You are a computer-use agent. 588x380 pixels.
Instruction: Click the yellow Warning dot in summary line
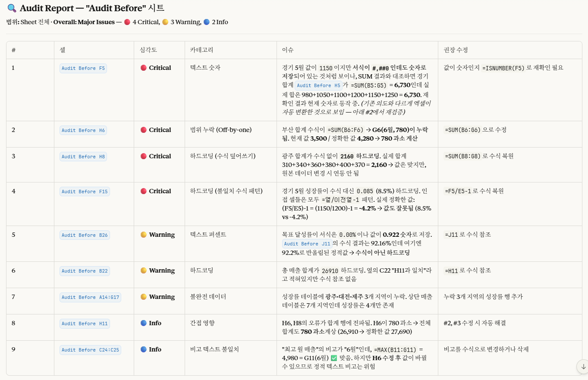tap(165, 22)
